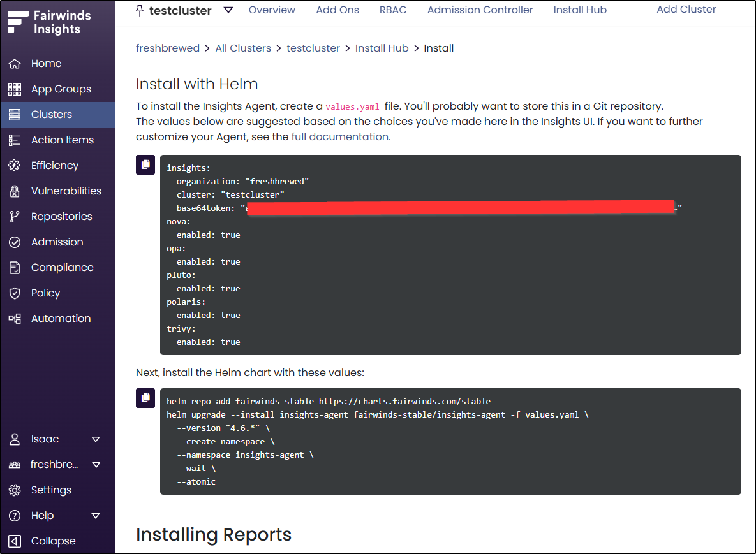Click the --namespace insights-agent line
756x554 pixels.
coord(246,455)
